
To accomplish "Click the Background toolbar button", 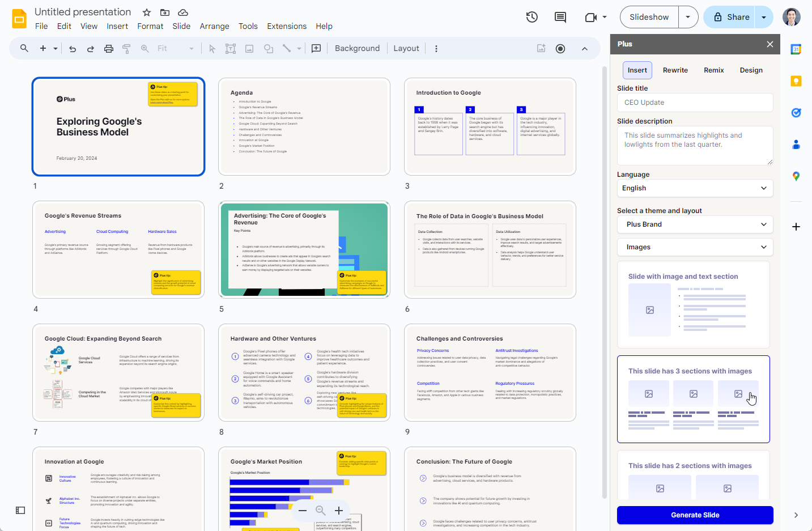I will [x=357, y=49].
